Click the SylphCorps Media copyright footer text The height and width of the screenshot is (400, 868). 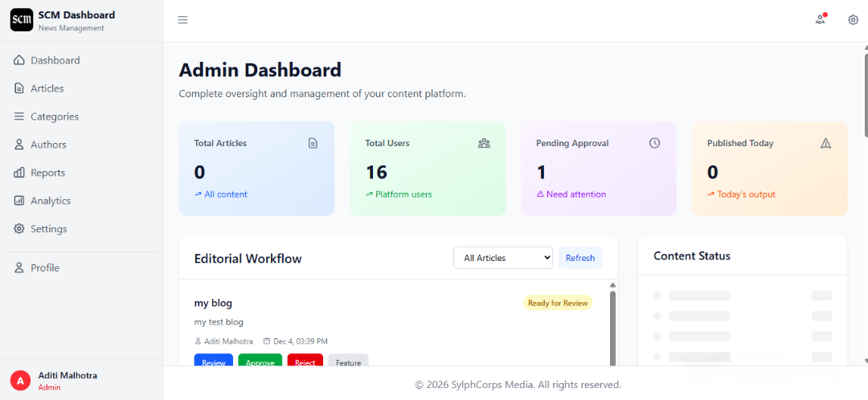coord(518,384)
